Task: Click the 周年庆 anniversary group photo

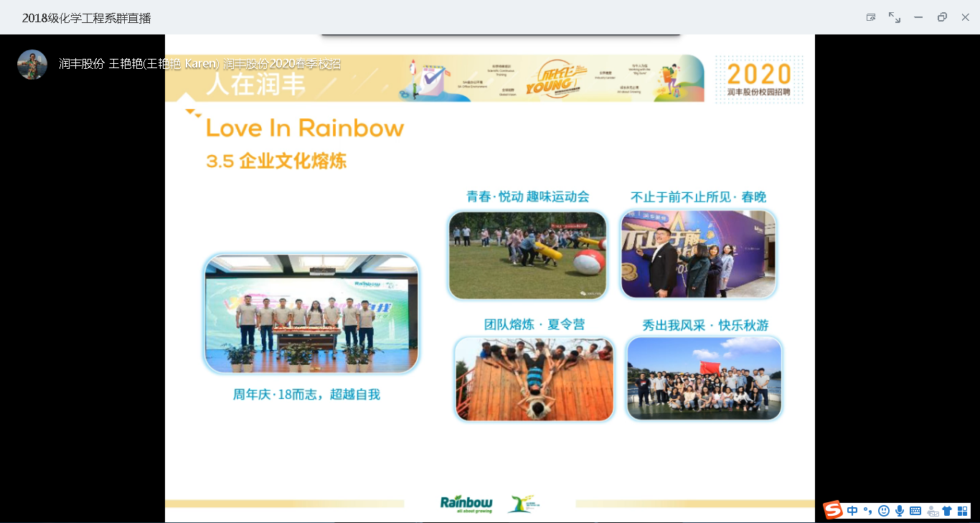Action: (311, 314)
